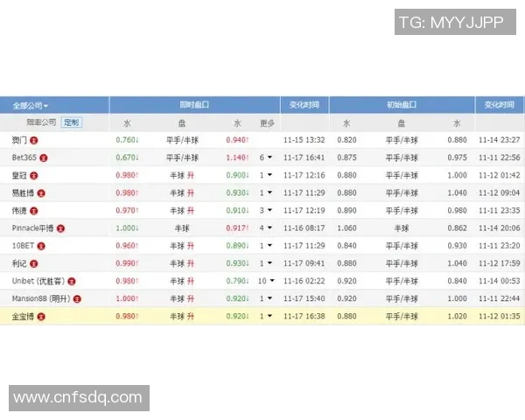The image size is (525, 420).
Task: Click the red icon beside Unbet (优胜客)
Action: 72,281
